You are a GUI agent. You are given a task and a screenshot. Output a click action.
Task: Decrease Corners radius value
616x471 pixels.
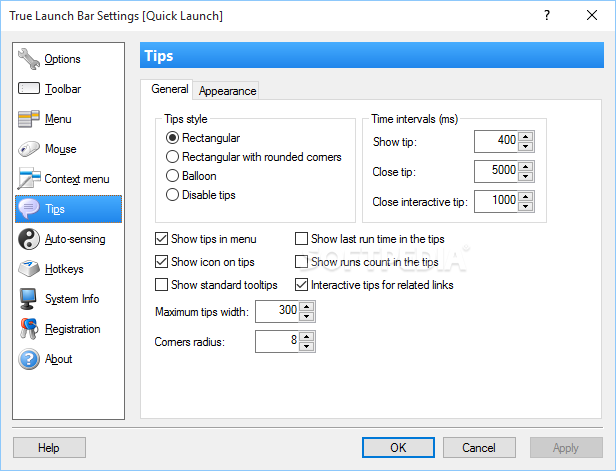[306, 346]
